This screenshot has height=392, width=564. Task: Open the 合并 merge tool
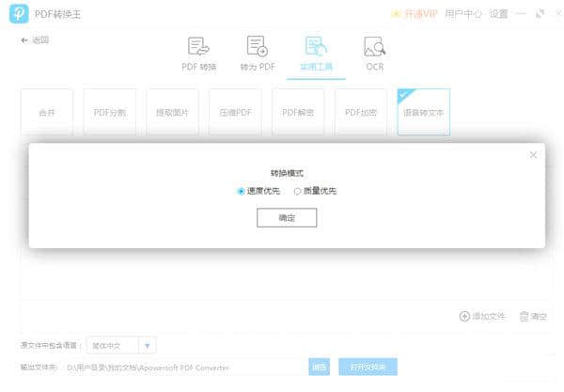47,112
